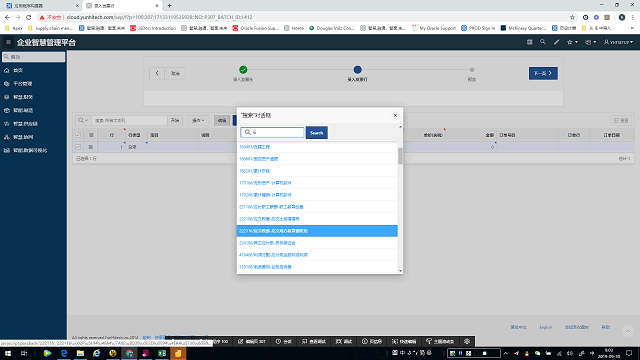Screen dimensions: 640x360
Task: Click the 简体中文 footer link
Action: pyautogui.click(x=518, y=327)
